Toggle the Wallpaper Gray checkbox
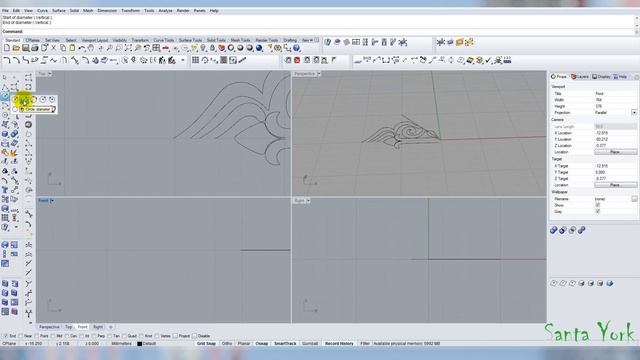This screenshot has height=360, width=640. 598,211
